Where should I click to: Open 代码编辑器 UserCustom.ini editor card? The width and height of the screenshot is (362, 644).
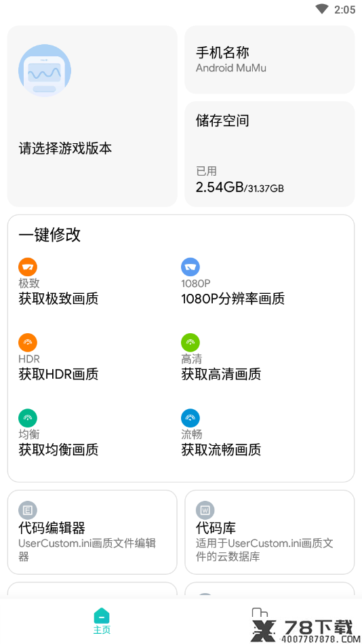92,532
